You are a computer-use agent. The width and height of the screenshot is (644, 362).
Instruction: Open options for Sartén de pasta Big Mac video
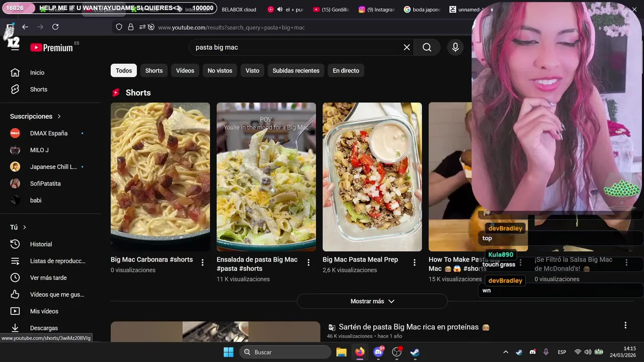click(625, 325)
